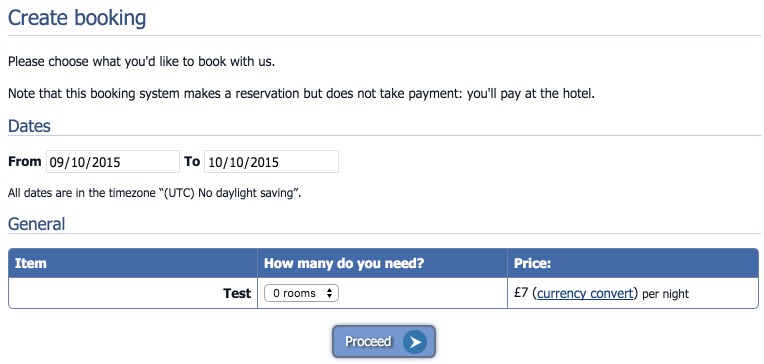Select the 'Create booking' page heading
Image resolution: width=764 pixels, height=364 pixels.
tap(77, 18)
